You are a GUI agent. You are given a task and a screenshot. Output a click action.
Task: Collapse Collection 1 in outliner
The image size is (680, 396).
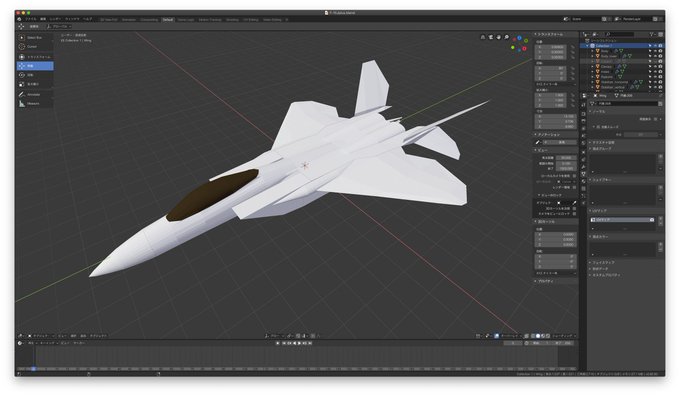[x=588, y=46]
